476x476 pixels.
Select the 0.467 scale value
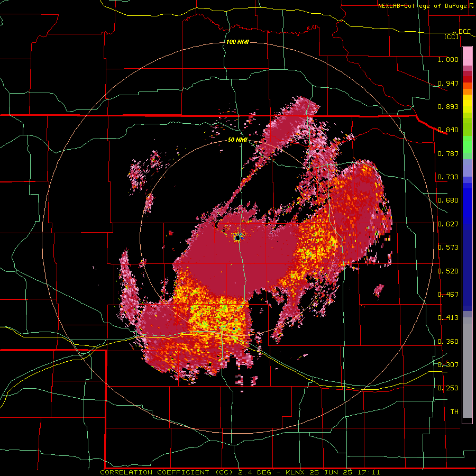click(x=448, y=295)
